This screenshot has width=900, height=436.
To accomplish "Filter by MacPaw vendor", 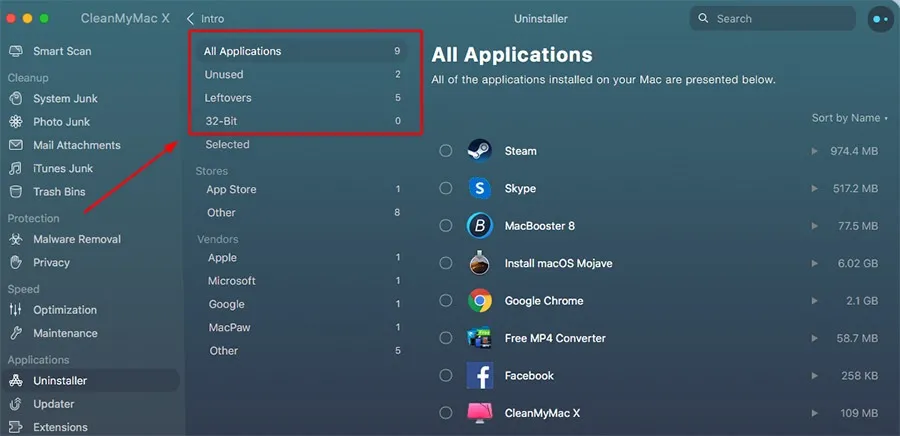I will coord(301,328).
